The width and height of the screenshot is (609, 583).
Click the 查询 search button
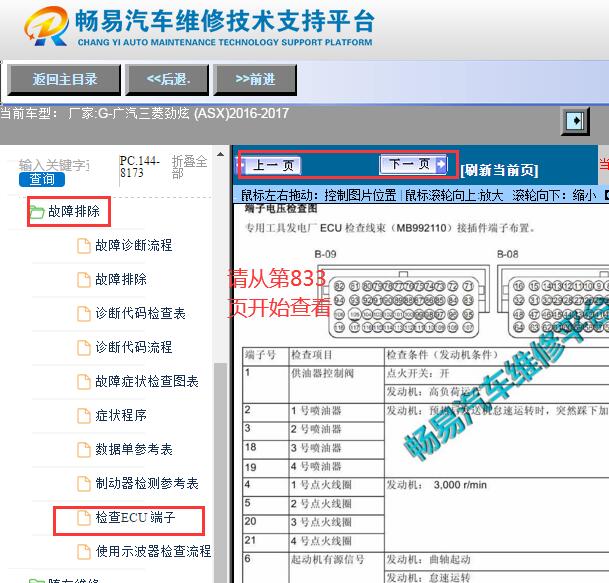[42, 179]
